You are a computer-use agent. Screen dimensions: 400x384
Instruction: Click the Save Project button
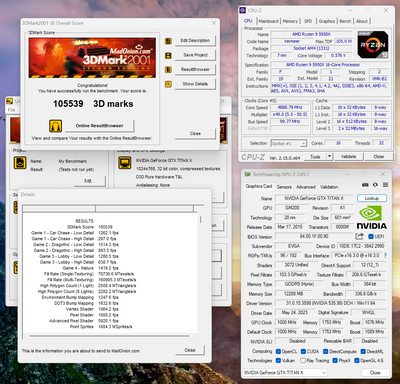point(195,55)
